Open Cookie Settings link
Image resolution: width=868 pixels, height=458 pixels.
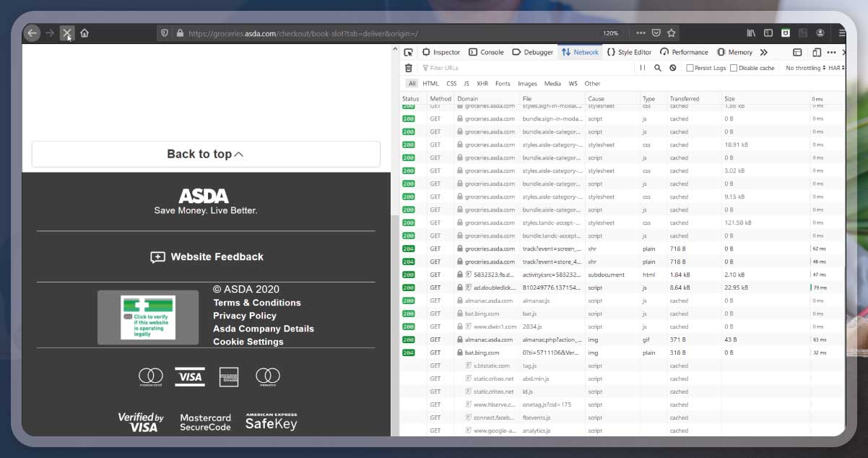pyautogui.click(x=248, y=342)
